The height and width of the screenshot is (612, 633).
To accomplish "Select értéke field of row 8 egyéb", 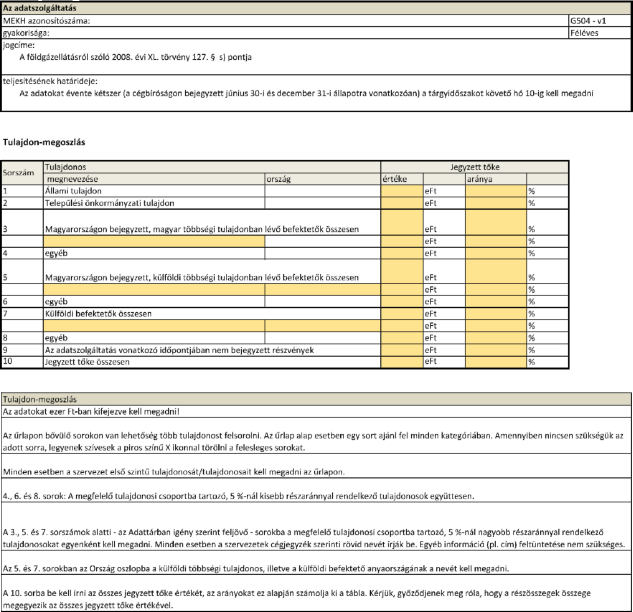I will 402,338.
